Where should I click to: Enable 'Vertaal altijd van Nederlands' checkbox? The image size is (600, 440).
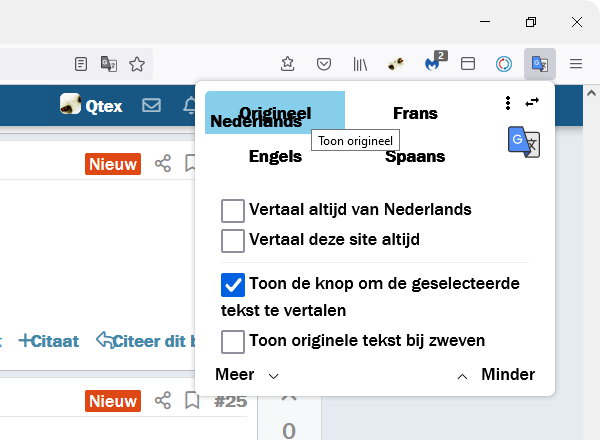233,210
